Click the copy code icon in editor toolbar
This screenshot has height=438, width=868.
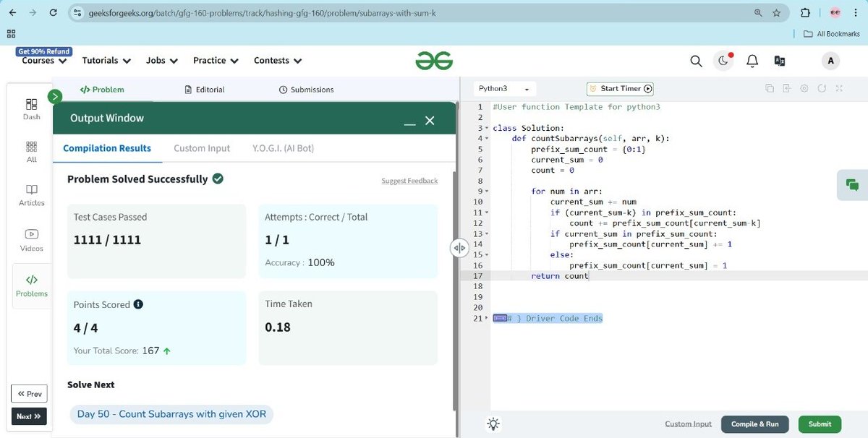[x=770, y=88]
